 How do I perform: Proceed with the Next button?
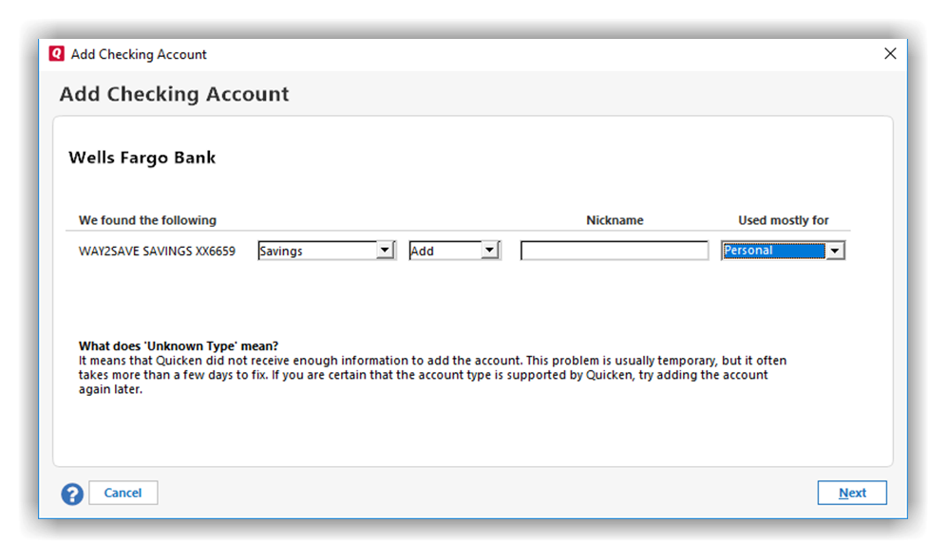[851, 493]
